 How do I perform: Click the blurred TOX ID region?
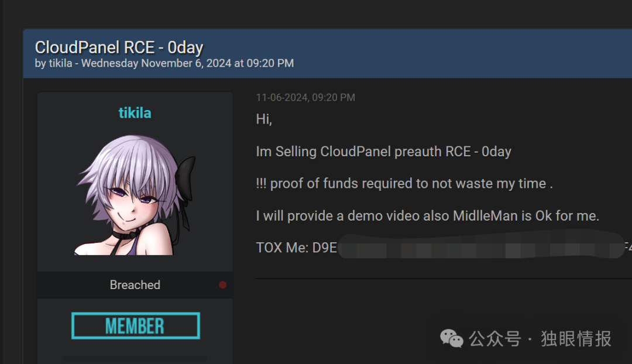click(481, 245)
